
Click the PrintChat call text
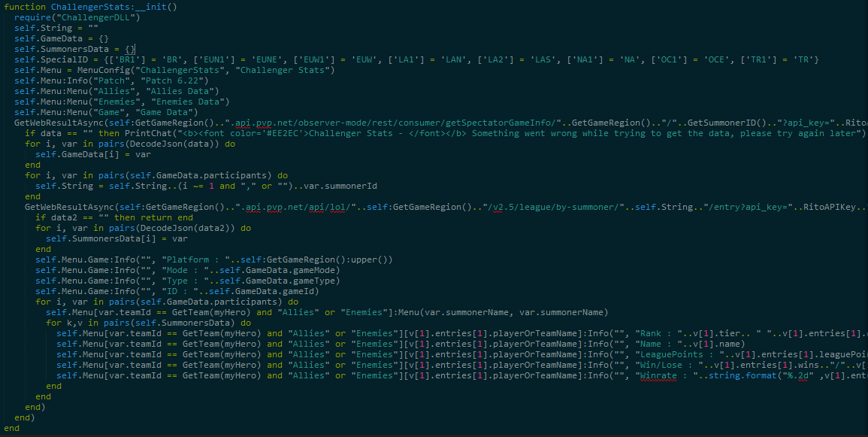point(495,133)
